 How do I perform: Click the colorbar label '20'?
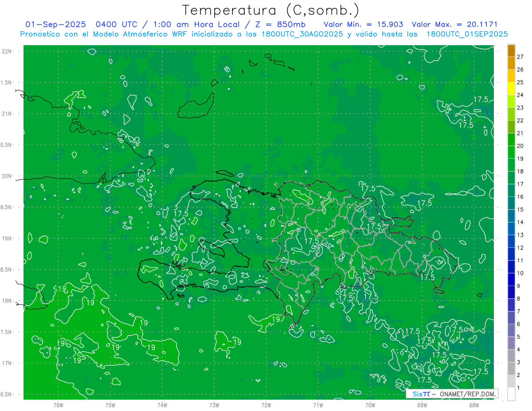[520, 146]
